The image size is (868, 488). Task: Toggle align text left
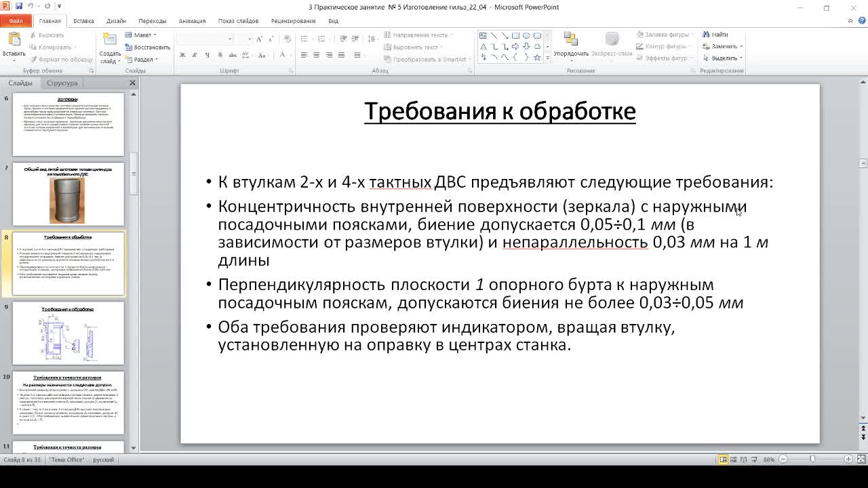coord(304,55)
